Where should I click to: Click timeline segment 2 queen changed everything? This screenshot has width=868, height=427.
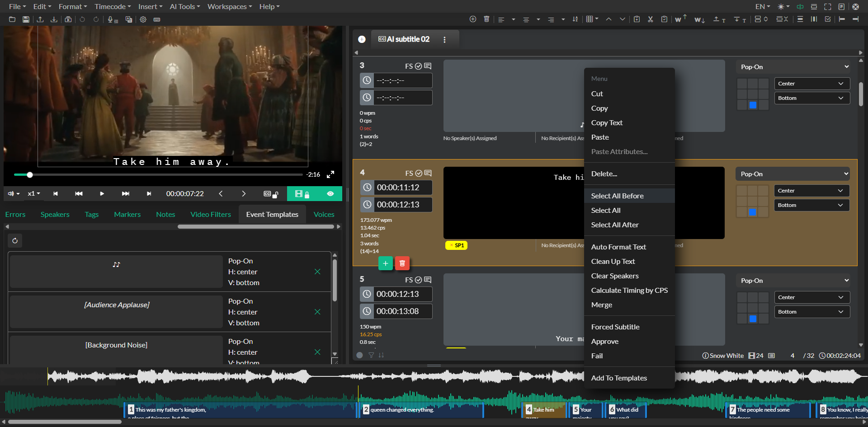point(421,410)
